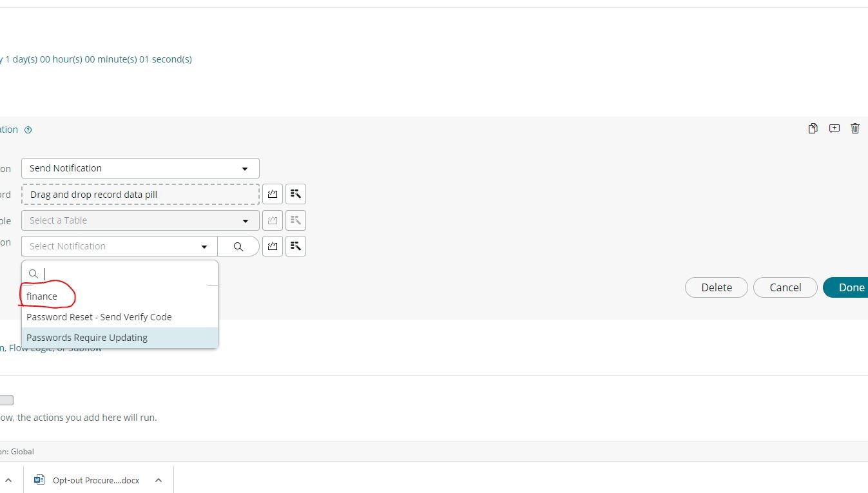868x493 pixels.
Task: Click the trash delete icon
Action: click(855, 128)
